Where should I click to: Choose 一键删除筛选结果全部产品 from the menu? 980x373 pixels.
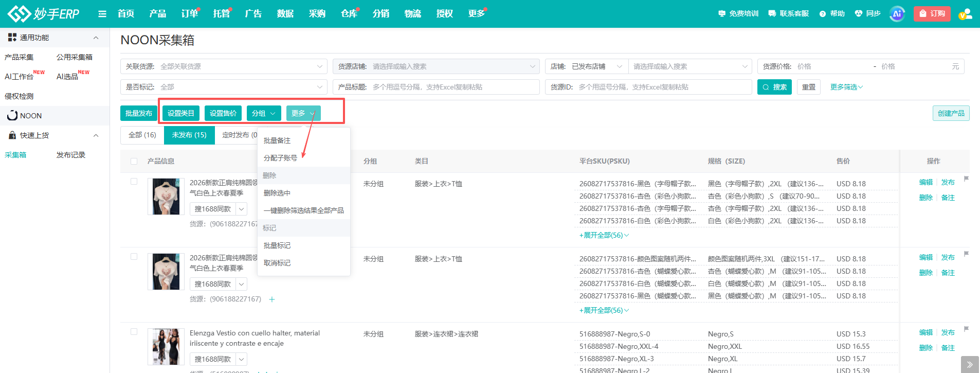(304, 210)
